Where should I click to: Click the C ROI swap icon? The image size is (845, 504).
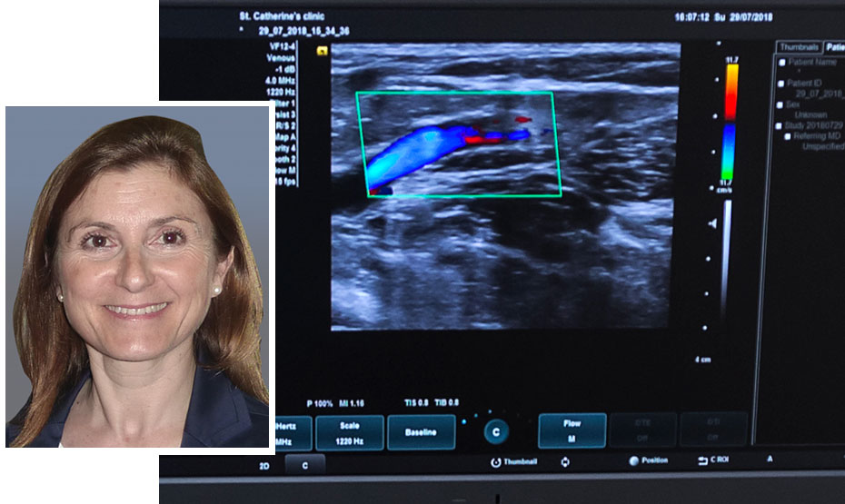tap(702, 460)
